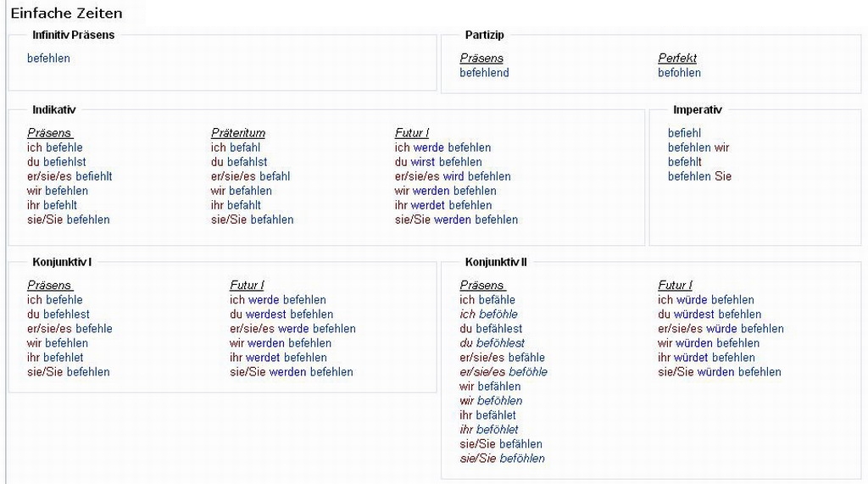868x484 pixels.
Task: Click the italic form "sie/Sie beföhlen"
Action: 502,459
